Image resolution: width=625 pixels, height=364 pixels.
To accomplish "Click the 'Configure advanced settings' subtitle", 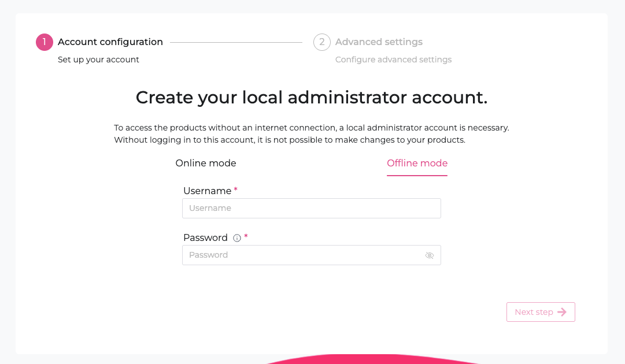I will point(393,60).
